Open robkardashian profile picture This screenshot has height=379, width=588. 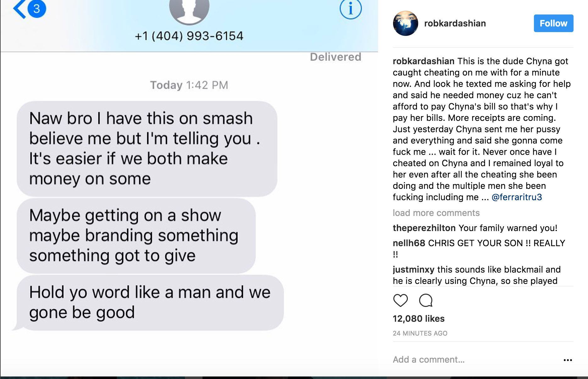click(405, 23)
